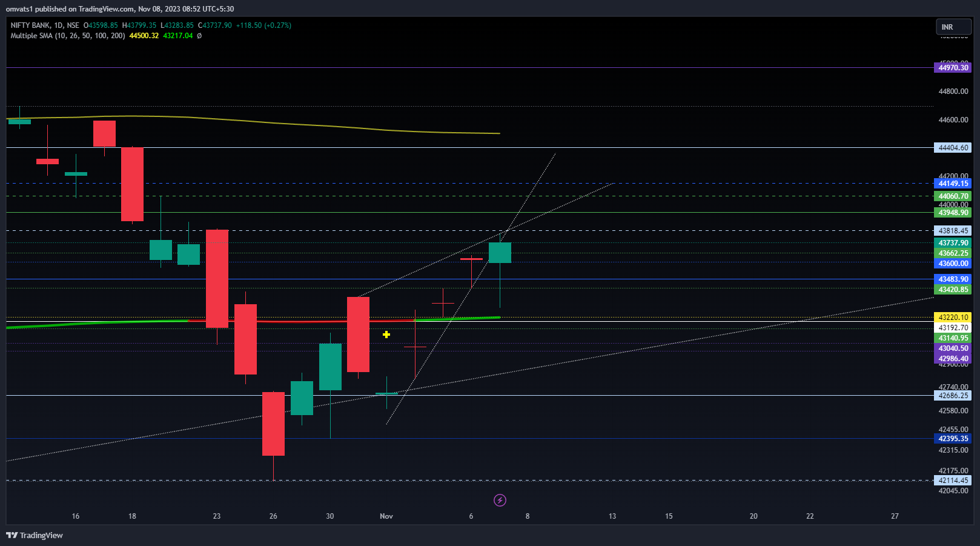Click the 43662.25 price label
Viewport: 980px width, 546px height.
(x=953, y=253)
